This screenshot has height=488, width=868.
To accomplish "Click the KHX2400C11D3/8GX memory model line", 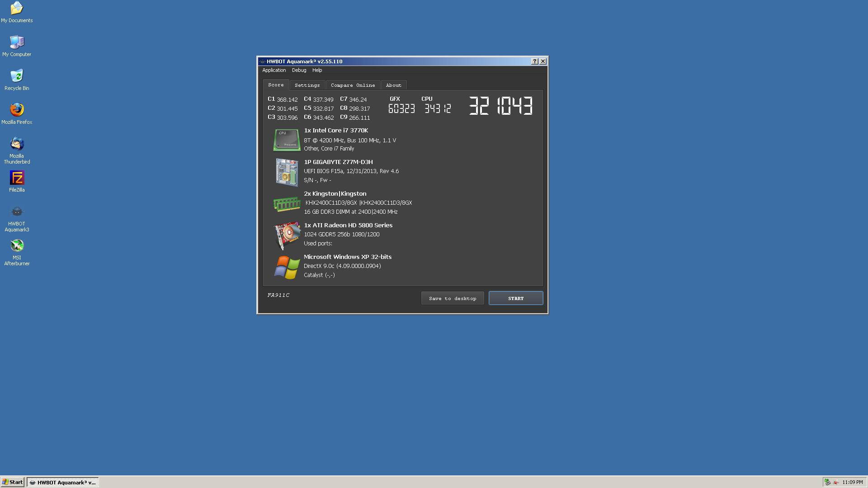I will (x=359, y=202).
